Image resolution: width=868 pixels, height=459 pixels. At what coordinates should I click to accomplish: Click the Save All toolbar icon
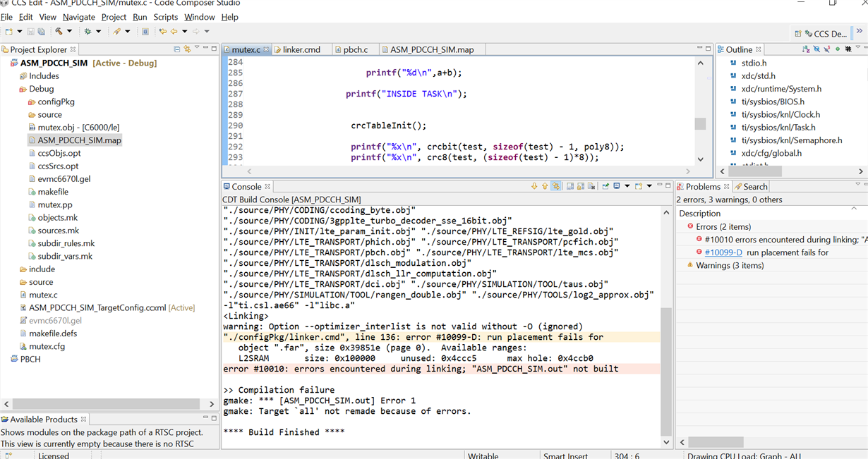point(41,31)
